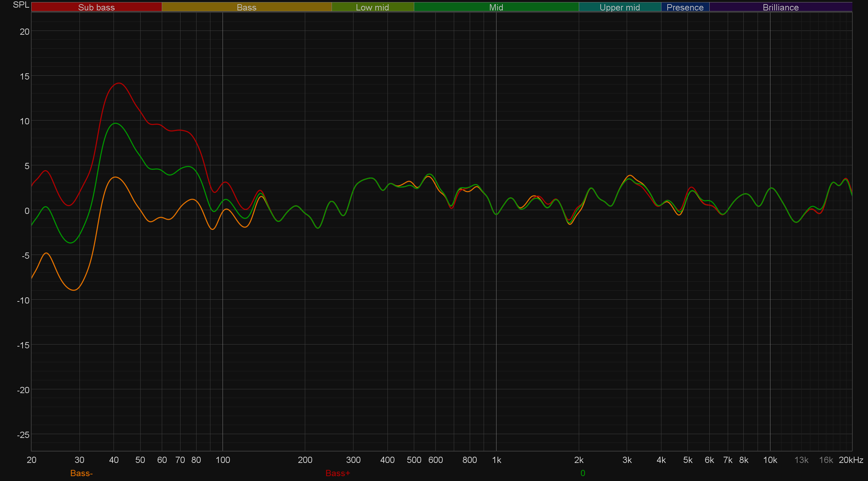Viewport: 868px width, 481px height.
Task: Click the red Bass+ legend label
Action: pos(337,473)
